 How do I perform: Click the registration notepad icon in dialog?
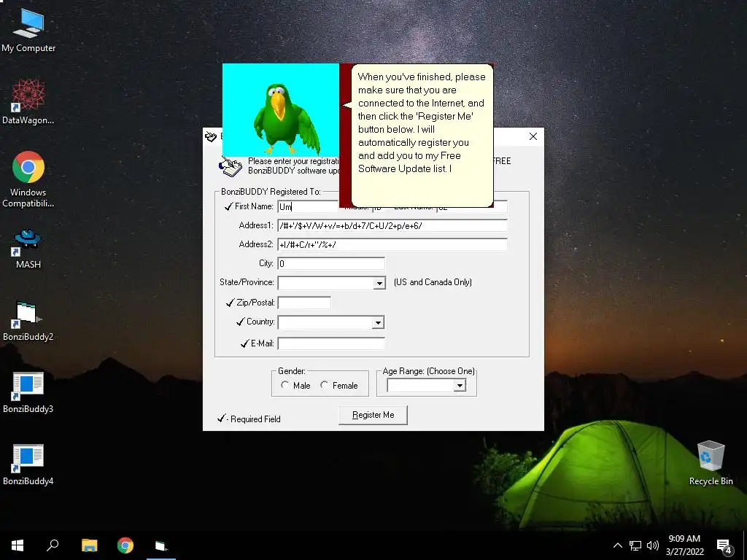(231, 166)
